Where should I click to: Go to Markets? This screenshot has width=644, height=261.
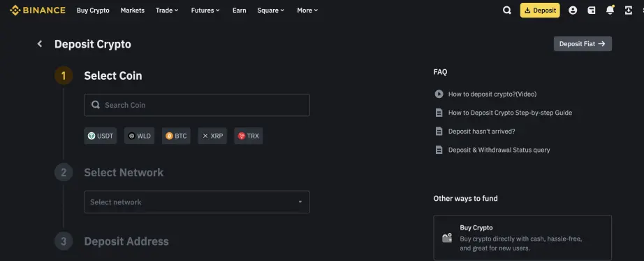132,10
